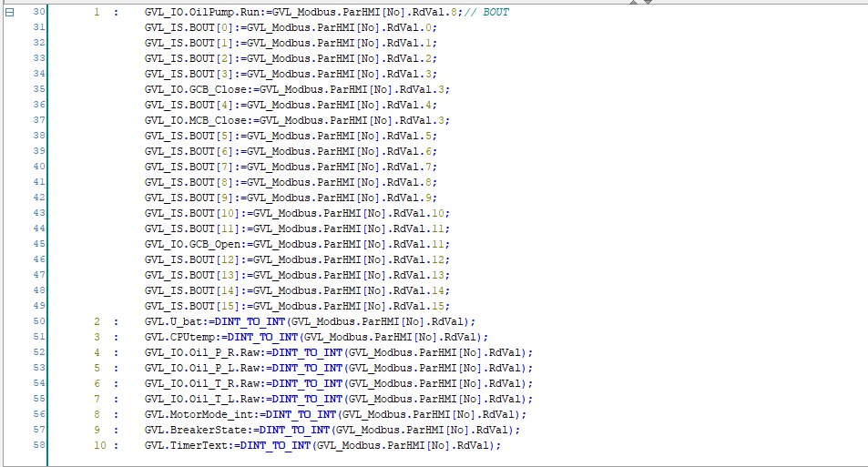Click line number 58 in the gutter
Viewport: 868px width, 467px height.
(39, 445)
